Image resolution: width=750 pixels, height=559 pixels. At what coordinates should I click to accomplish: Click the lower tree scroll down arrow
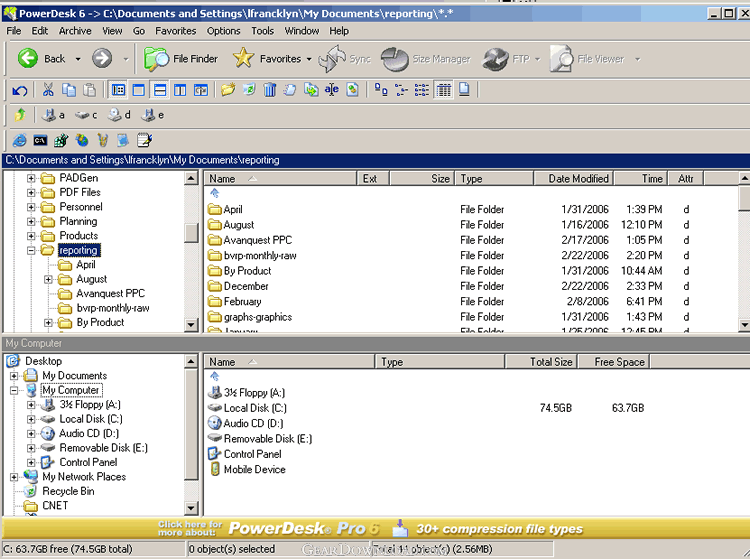[x=191, y=508]
